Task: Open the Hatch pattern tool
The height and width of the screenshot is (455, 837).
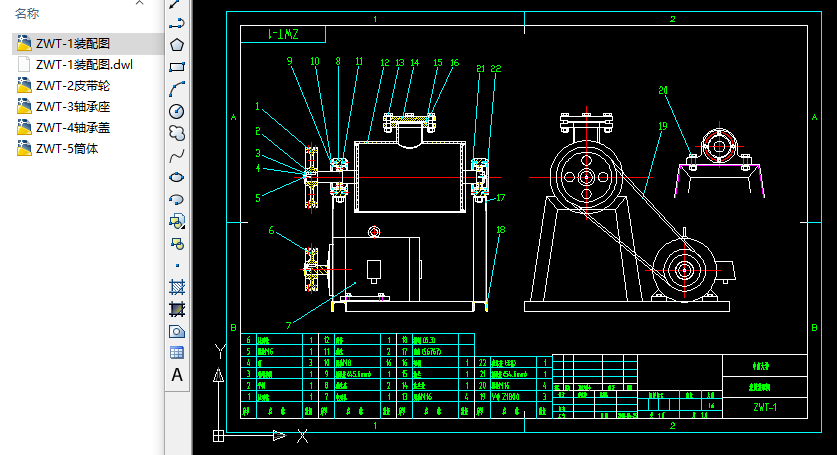Action: [x=177, y=287]
